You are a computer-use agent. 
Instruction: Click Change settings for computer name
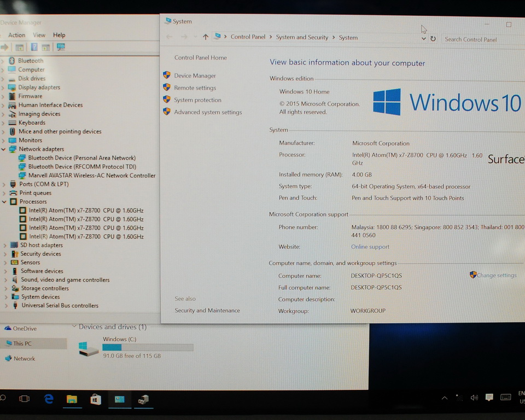point(496,275)
